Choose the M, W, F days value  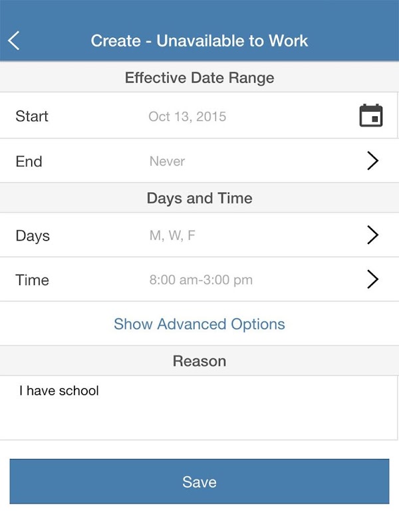point(172,235)
